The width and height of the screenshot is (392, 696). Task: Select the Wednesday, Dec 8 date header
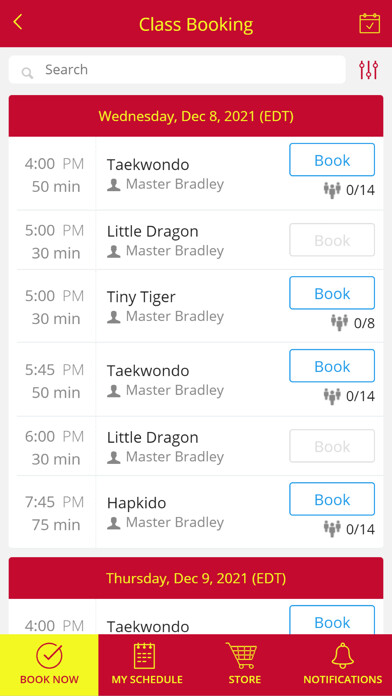[196, 116]
